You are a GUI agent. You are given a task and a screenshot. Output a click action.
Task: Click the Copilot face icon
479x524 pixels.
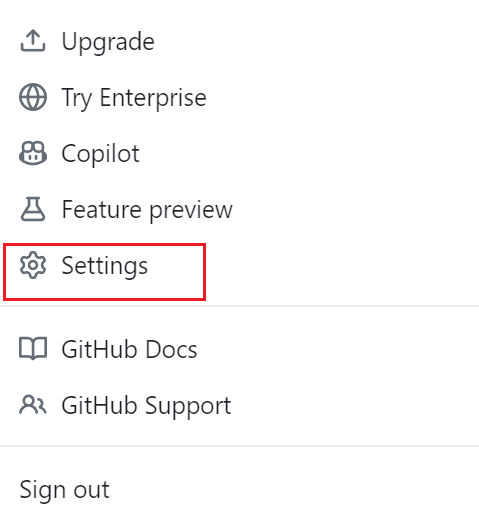pos(33,153)
